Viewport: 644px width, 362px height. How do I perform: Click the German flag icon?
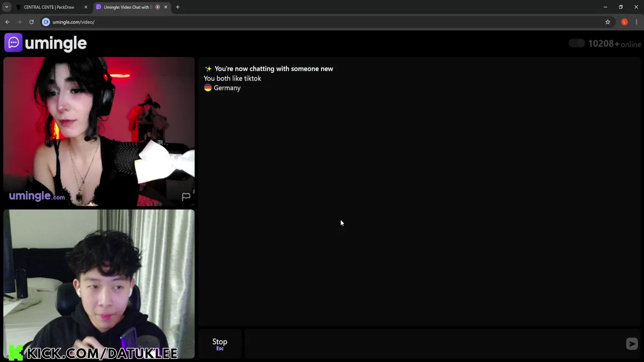(x=208, y=88)
